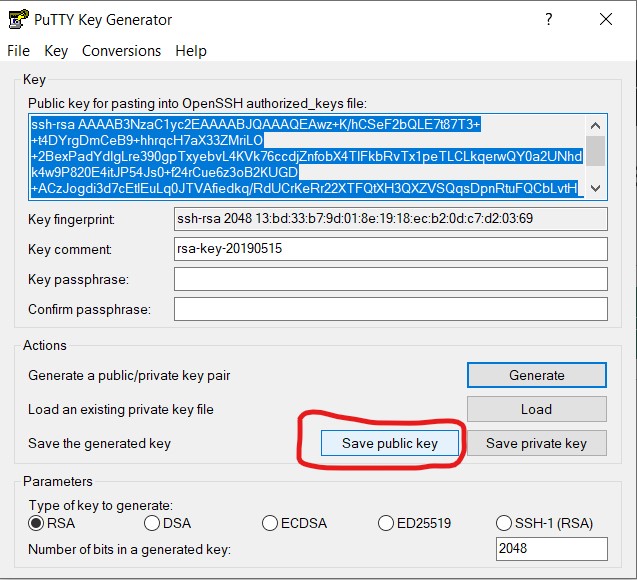Viewport: 637px width, 580px height.
Task: Click the Load button
Action: tap(537, 409)
